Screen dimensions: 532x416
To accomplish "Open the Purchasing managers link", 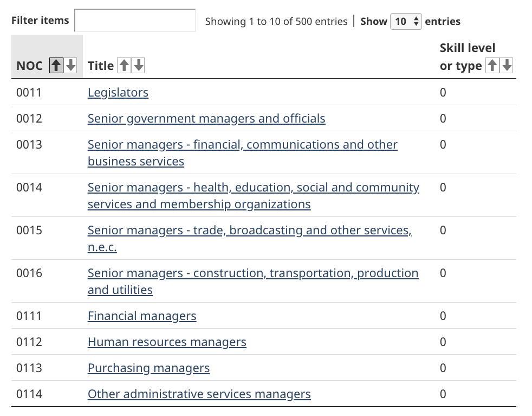I will coord(148,368).
